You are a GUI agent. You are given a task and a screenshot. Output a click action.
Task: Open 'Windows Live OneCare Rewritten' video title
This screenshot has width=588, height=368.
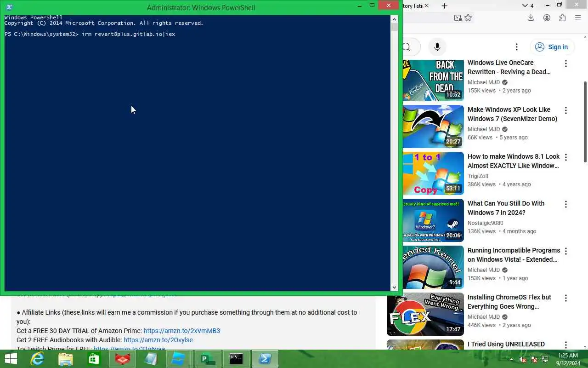tap(509, 67)
